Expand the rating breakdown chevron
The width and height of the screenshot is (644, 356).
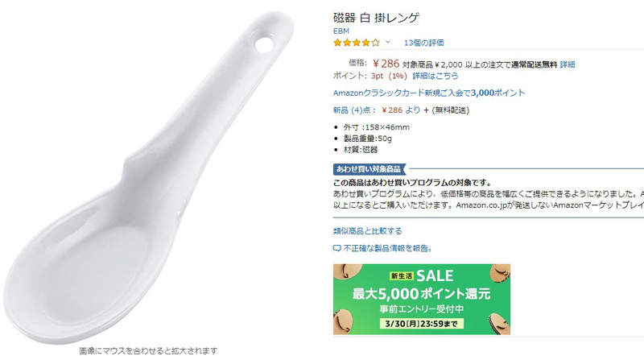click(388, 43)
